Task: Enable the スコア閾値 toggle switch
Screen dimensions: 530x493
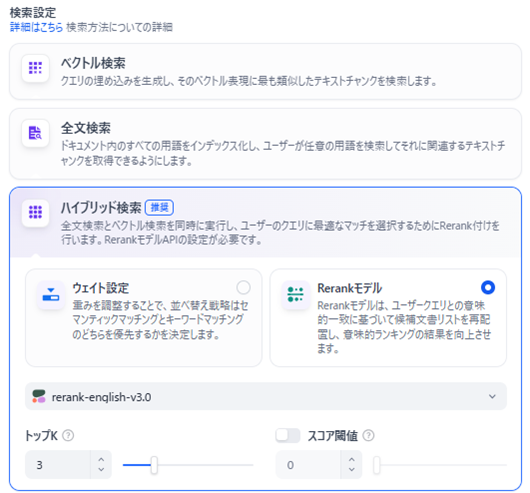Action: [x=288, y=435]
